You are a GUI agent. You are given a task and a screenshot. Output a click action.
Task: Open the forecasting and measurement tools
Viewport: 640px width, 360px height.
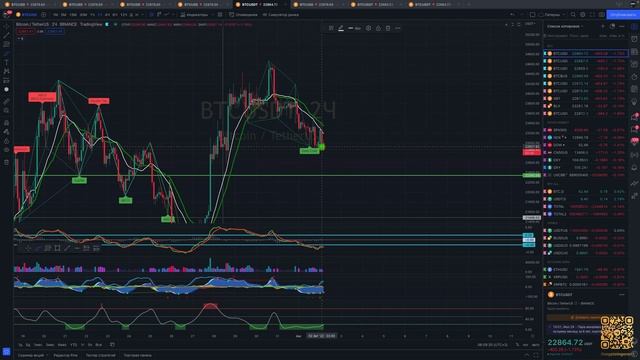pyautogui.click(x=7, y=80)
